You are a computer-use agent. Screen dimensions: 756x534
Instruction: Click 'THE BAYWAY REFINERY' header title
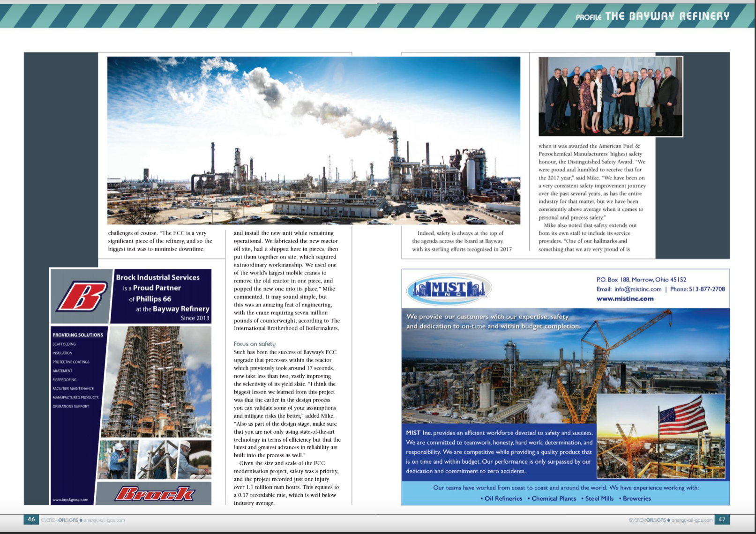(x=667, y=16)
